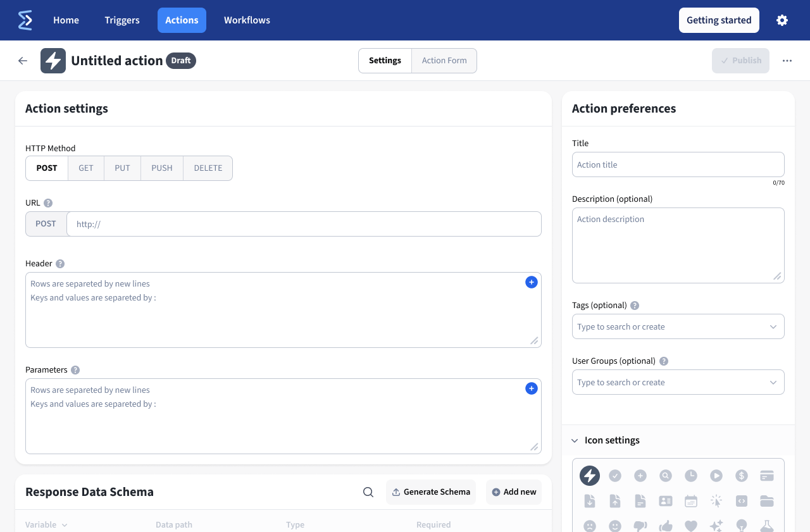Image resolution: width=810 pixels, height=532 pixels.
Task: Open the Workflows nav item
Action: click(x=247, y=20)
